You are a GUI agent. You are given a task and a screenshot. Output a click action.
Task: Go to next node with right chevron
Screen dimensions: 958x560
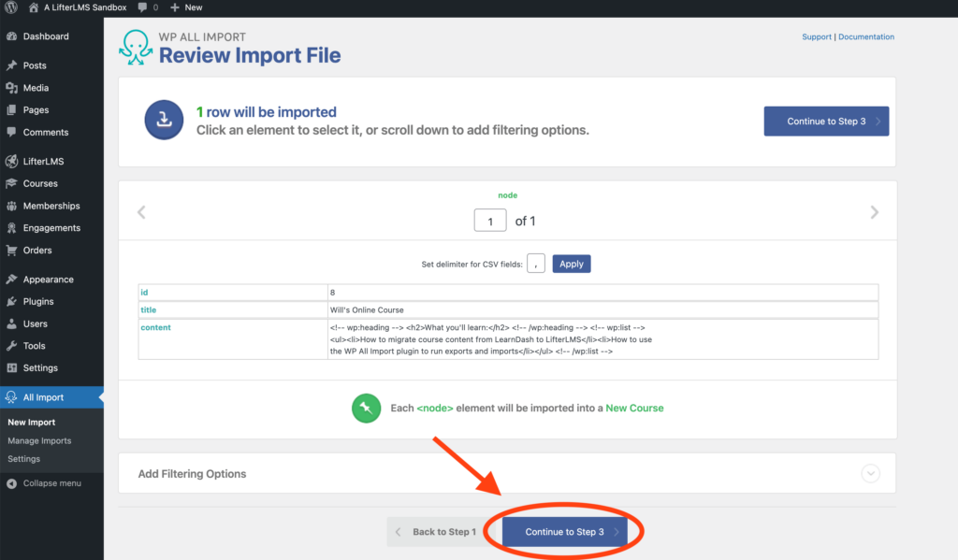[x=875, y=212]
